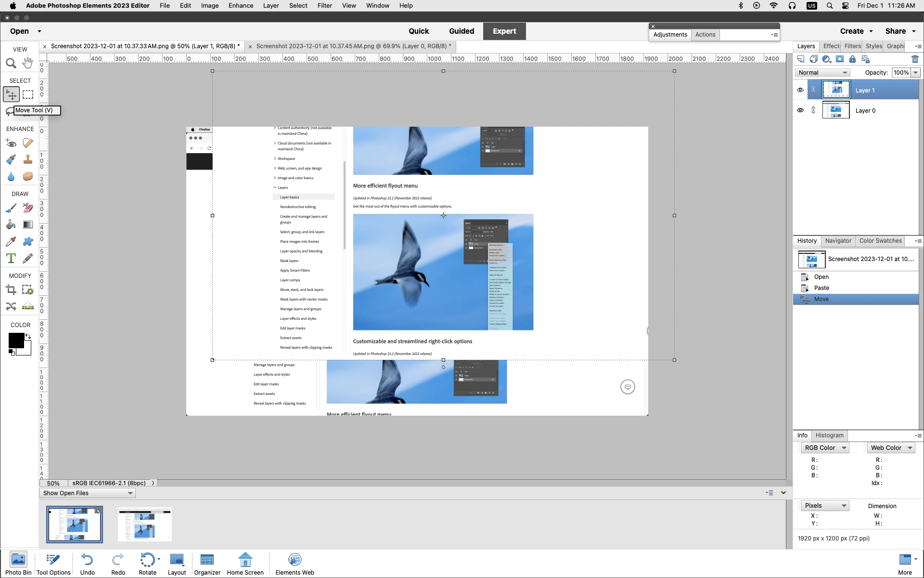Select the Hand tool
The width and height of the screenshot is (924, 578).
[x=28, y=63]
